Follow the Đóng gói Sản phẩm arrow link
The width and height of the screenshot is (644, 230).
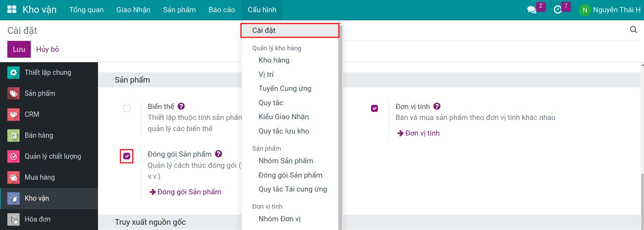tap(185, 192)
